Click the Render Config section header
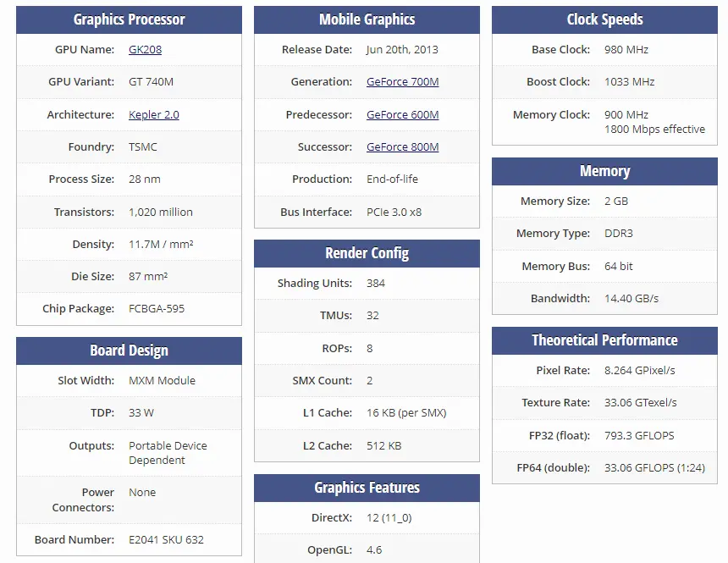 click(x=367, y=254)
